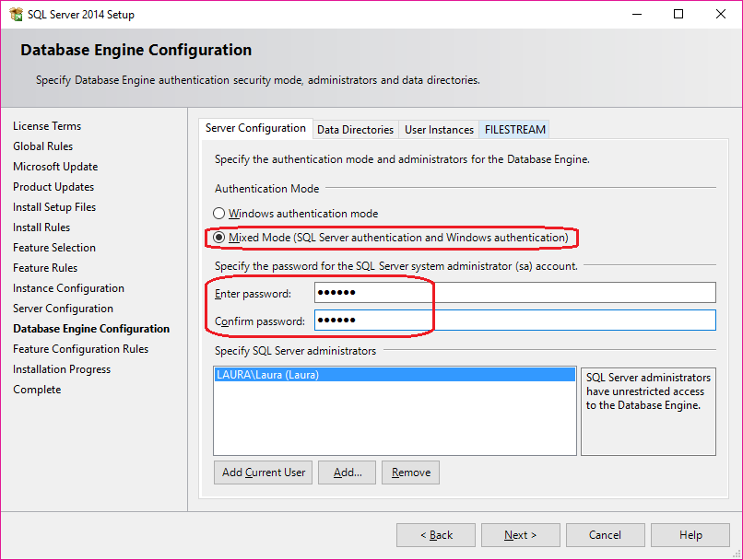Click License Terms in the steps list
This screenshot has width=743, height=560.
(47, 126)
